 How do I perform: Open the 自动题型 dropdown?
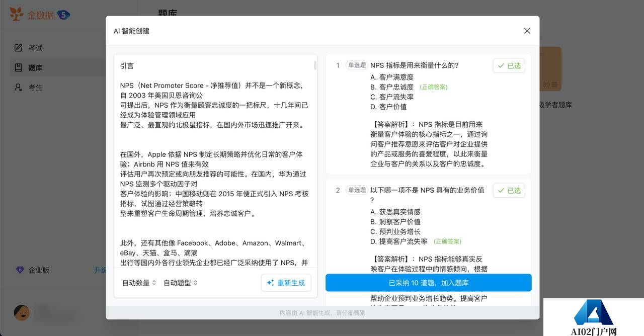pyautogui.click(x=181, y=283)
